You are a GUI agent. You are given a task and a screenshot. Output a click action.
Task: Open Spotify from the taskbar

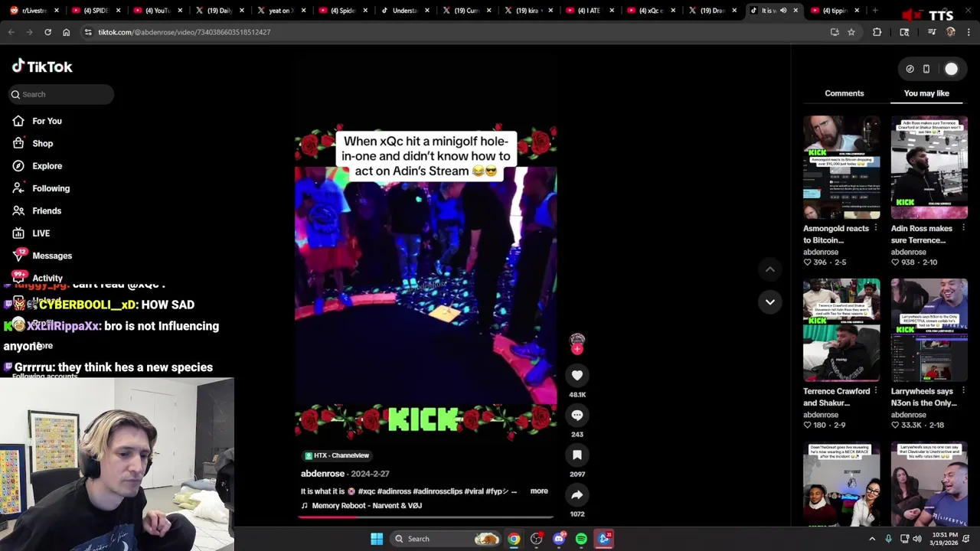click(581, 539)
